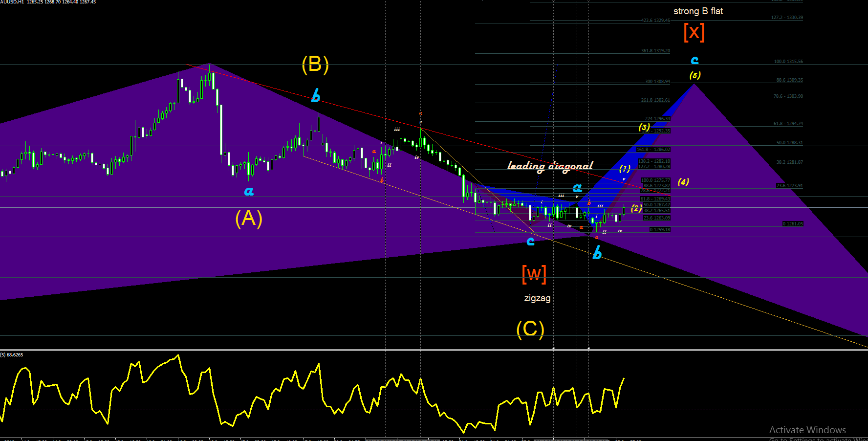Viewport: 868px width, 441px height.
Task: Click Fibonacci level "88.6 1309.35"
Action: click(x=790, y=80)
